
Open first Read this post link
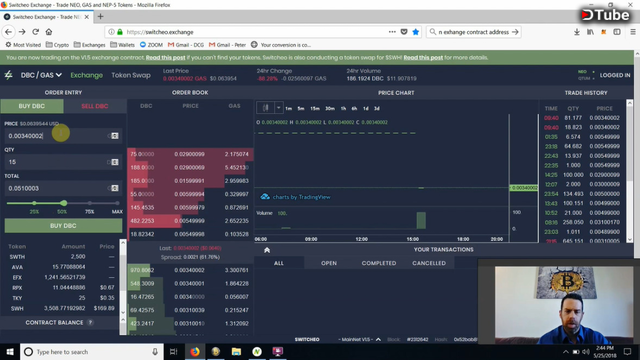[165, 58]
